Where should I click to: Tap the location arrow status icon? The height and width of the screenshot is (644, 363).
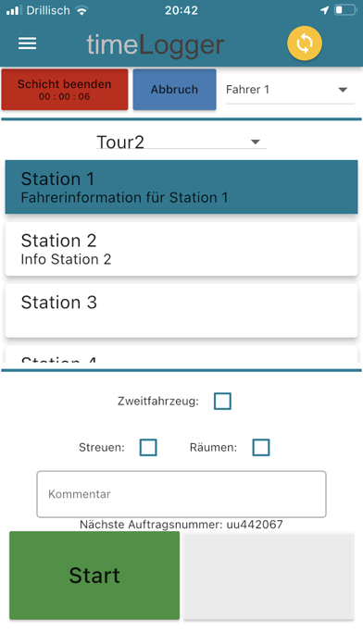pos(324,10)
